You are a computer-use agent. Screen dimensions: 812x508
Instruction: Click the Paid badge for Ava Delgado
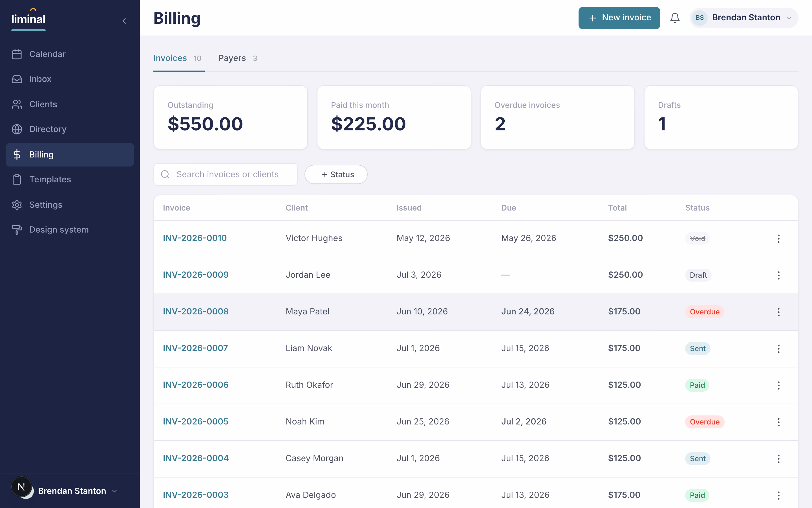coord(697,495)
